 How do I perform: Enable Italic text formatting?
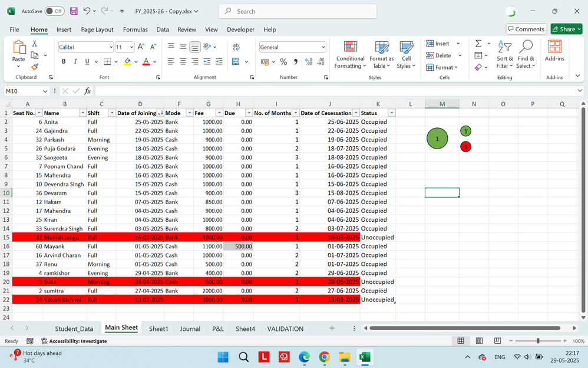pyautogui.click(x=76, y=61)
